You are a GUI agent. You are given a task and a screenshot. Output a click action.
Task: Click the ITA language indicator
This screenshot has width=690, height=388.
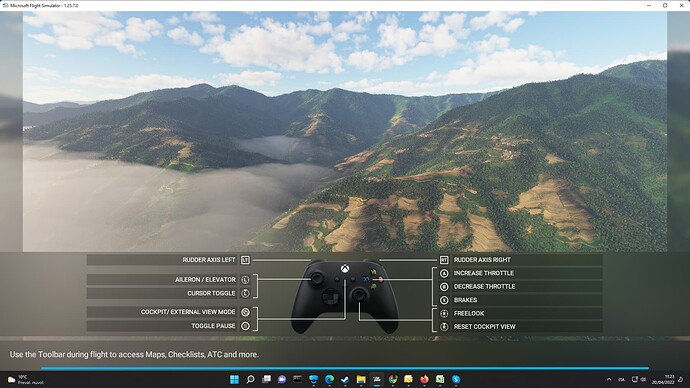pos(621,380)
